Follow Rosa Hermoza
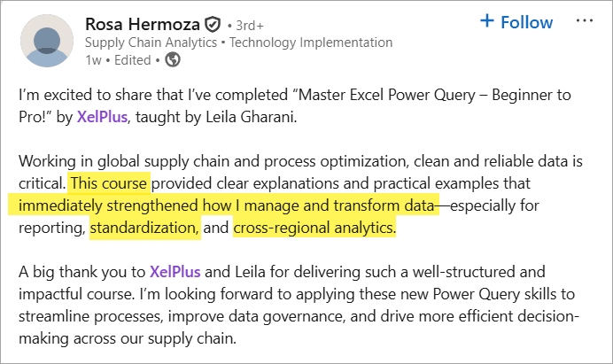 click(x=526, y=22)
